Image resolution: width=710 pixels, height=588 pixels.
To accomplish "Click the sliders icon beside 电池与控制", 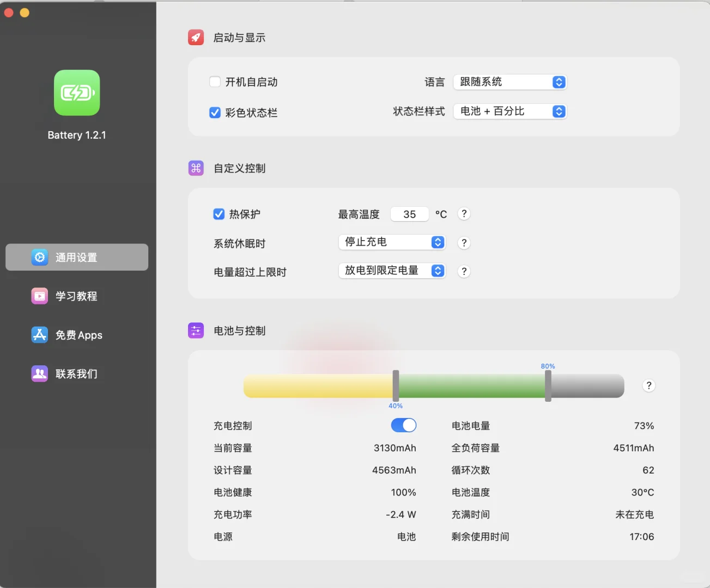I will [196, 330].
